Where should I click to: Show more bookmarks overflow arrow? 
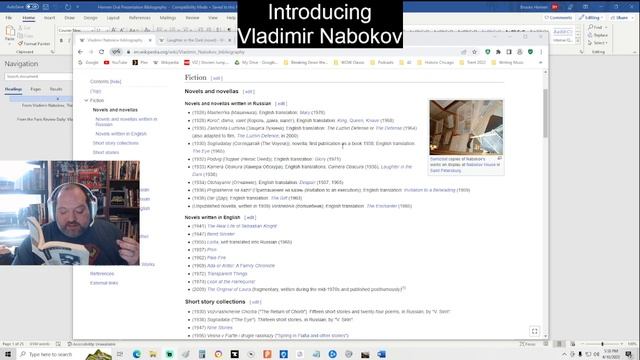click(541, 62)
